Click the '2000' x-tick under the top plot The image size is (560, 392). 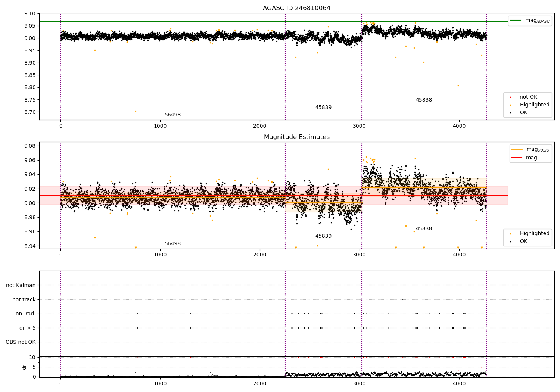[x=260, y=126]
